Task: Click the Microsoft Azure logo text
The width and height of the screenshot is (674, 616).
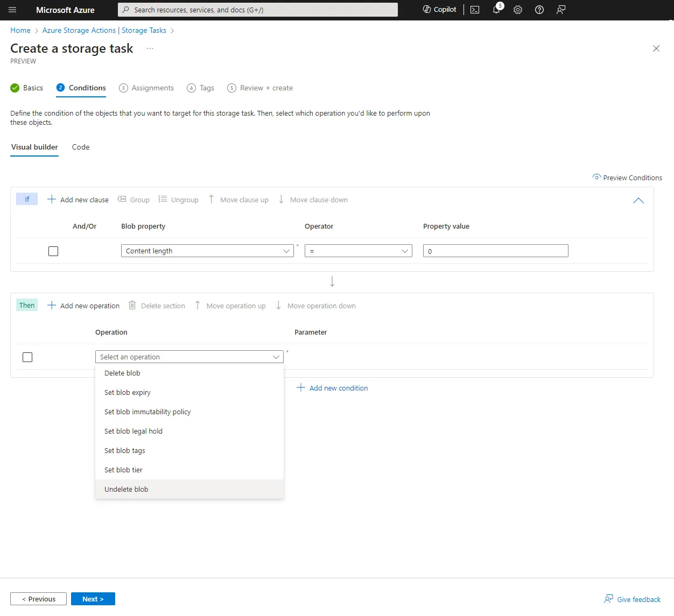Action: tap(65, 10)
